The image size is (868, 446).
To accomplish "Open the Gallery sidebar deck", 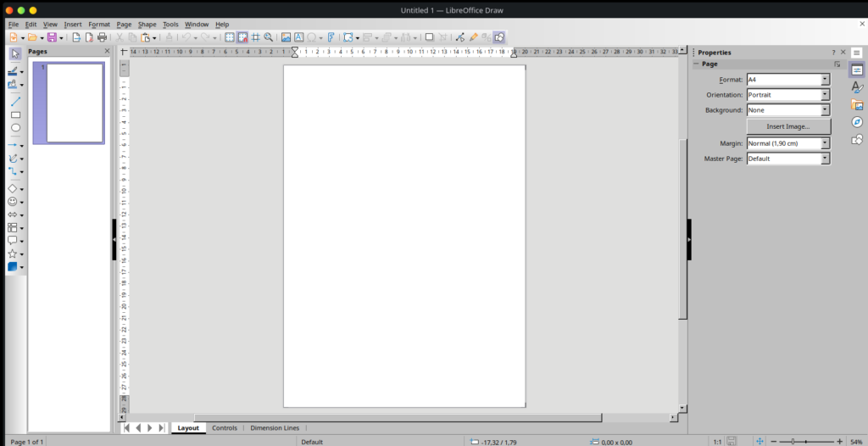I will coord(857,105).
